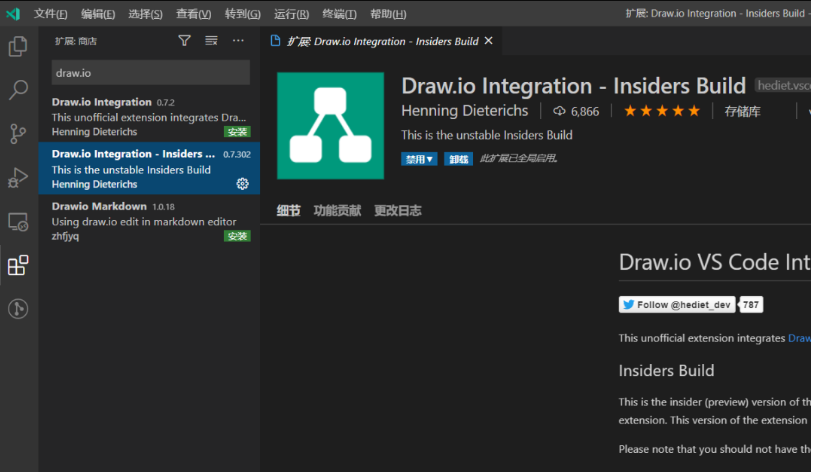This screenshot has width=816, height=472.
Task: Click the 6,866 install count
Action: pos(585,111)
